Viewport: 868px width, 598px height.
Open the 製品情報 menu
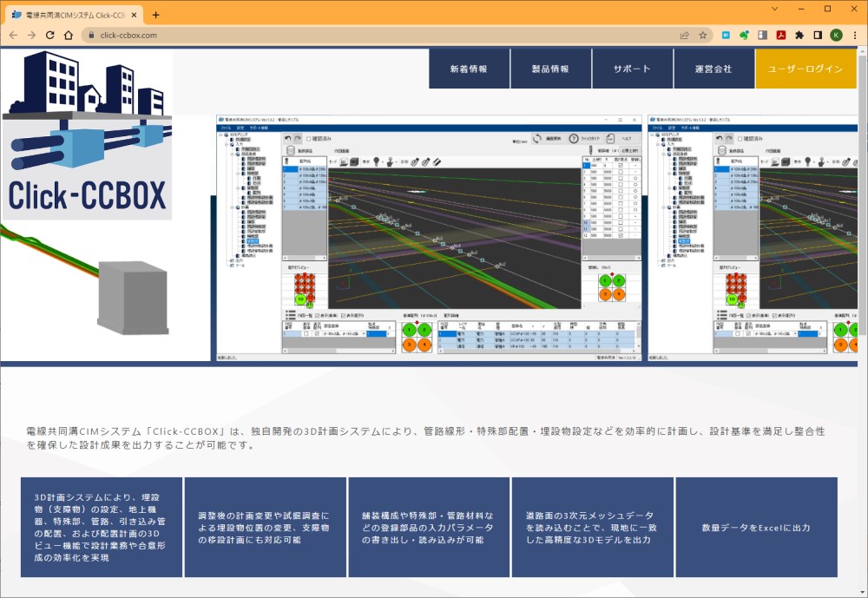click(550, 69)
